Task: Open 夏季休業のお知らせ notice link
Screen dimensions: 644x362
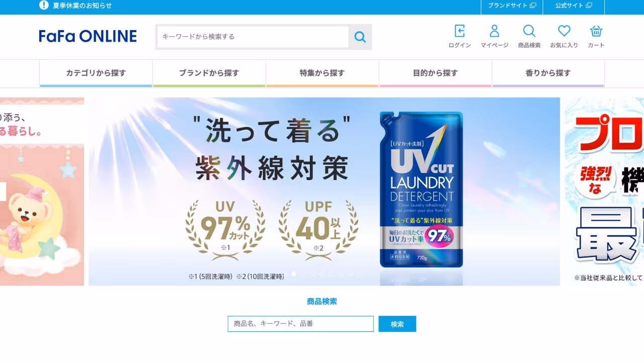Action: coord(83,6)
